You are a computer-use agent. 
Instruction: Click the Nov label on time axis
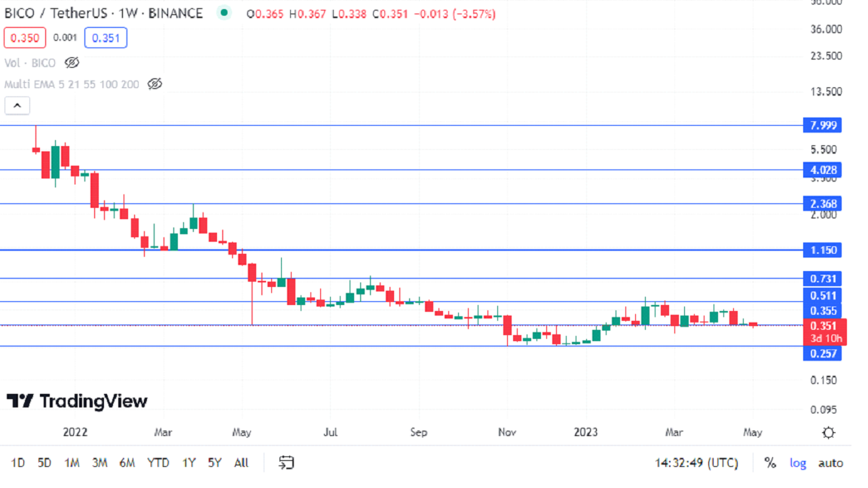[x=507, y=432]
